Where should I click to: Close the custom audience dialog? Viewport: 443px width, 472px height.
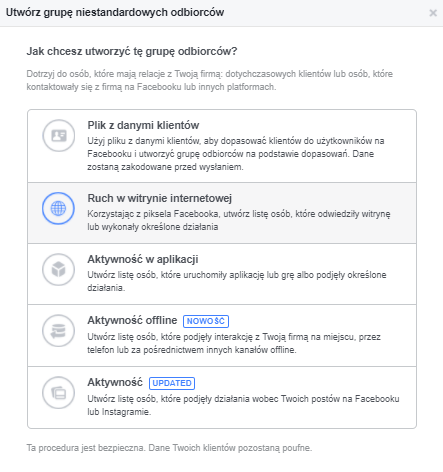coord(433,13)
